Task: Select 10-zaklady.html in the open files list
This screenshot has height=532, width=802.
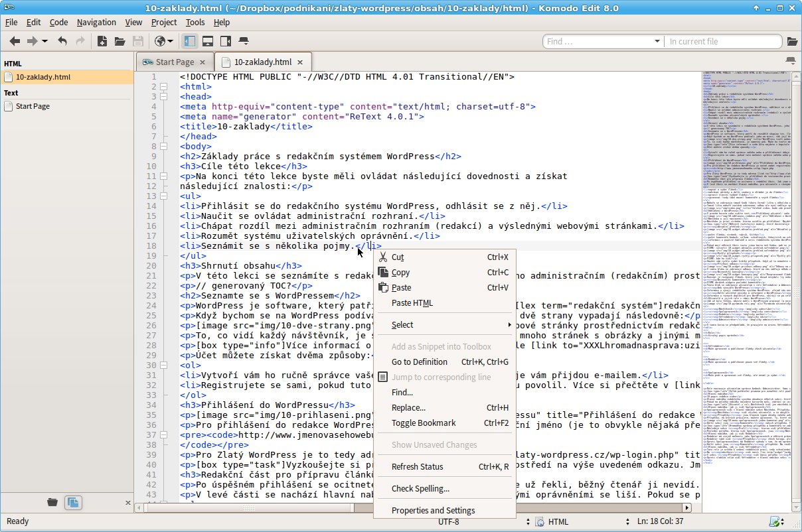Action: pyautogui.click(x=66, y=77)
